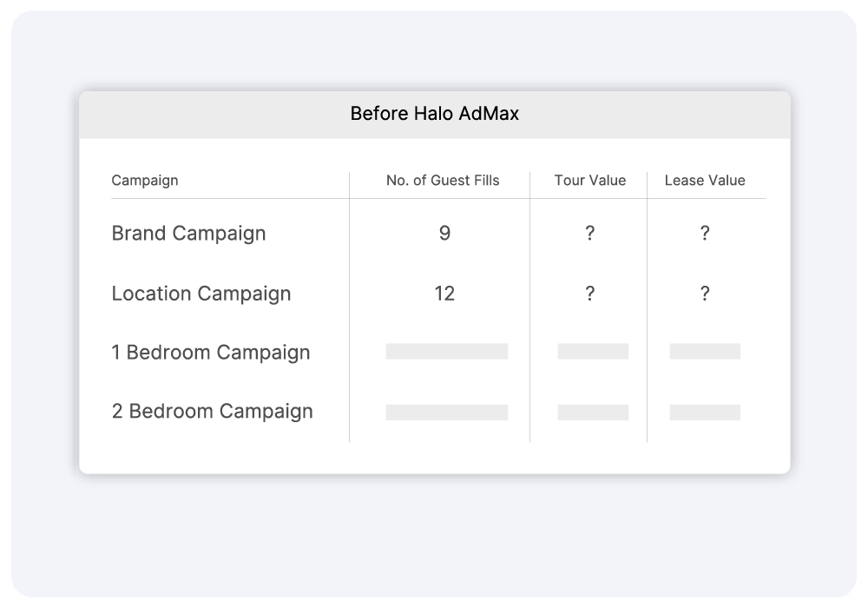
Task: Click the value 9 for Brand Campaign
Action: (x=444, y=233)
